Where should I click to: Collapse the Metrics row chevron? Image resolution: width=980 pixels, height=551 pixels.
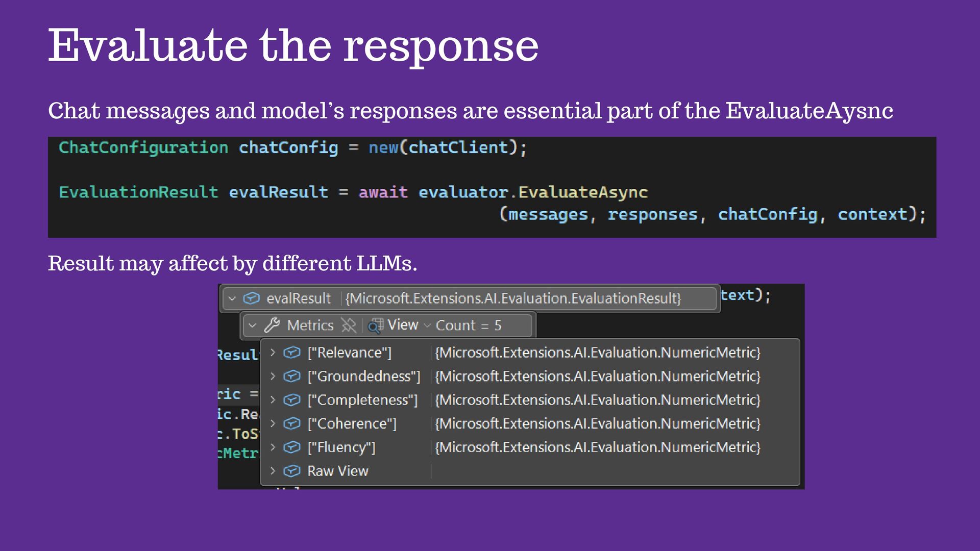coord(253,325)
